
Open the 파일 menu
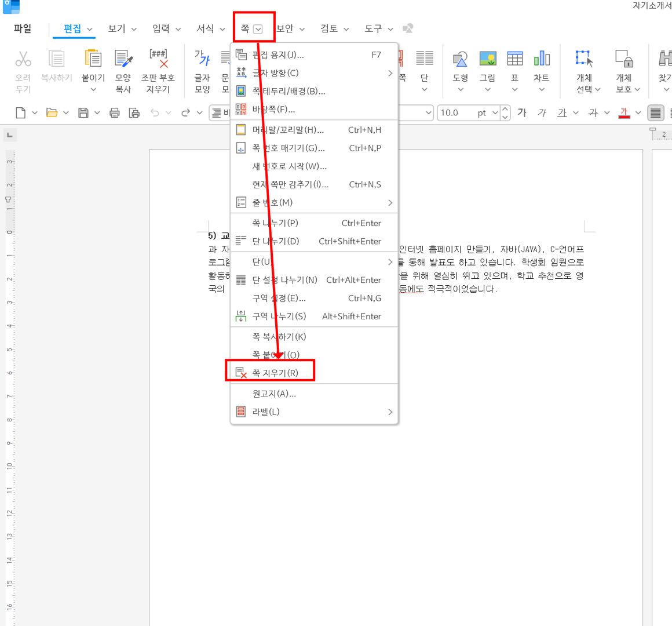(x=23, y=28)
